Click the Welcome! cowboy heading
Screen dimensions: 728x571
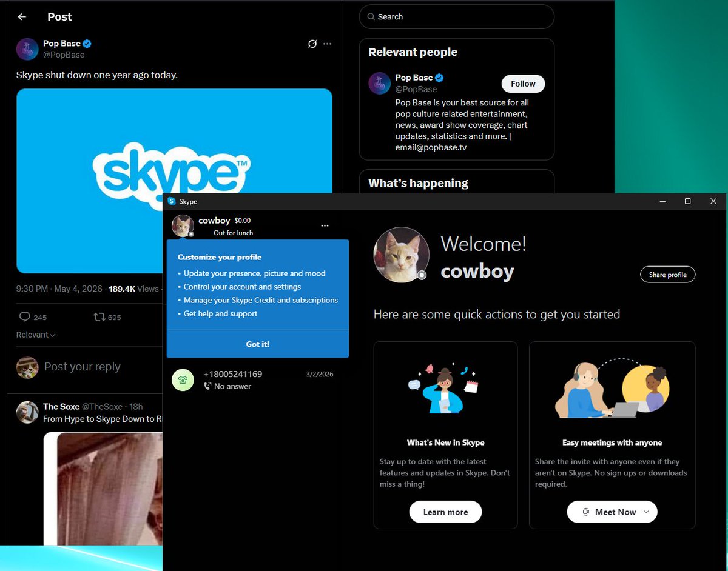click(x=484, y=257)
